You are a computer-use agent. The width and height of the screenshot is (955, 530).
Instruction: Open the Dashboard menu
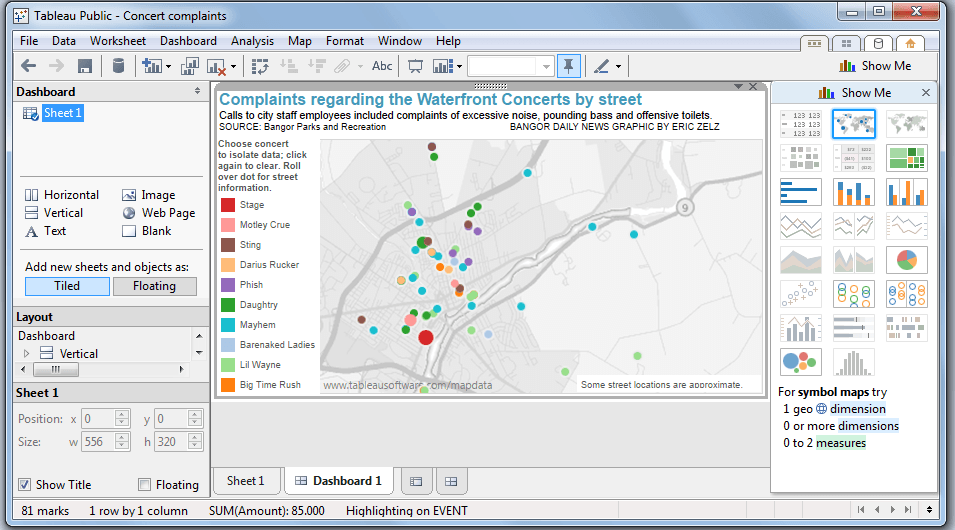(x=188, y=41)
